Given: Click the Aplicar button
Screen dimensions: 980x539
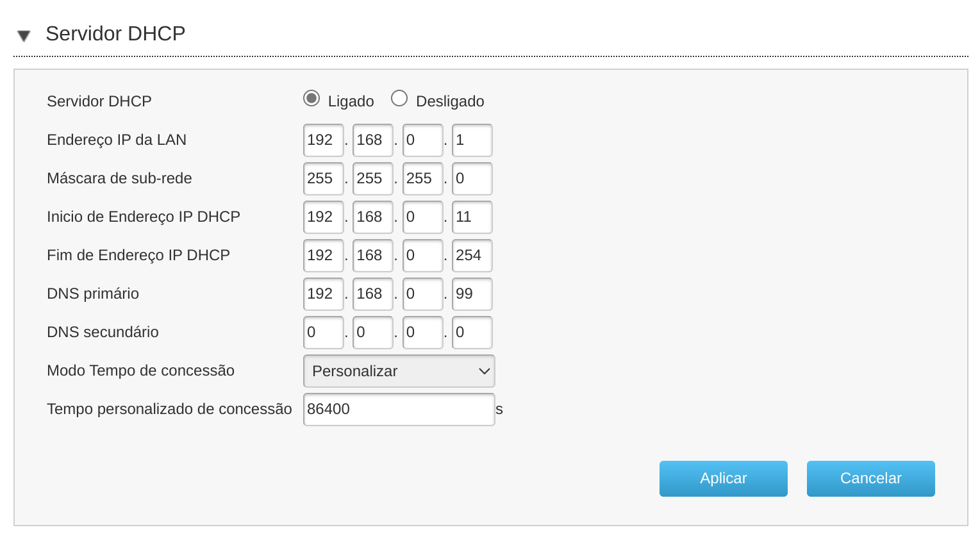Looking at the screenshot, I should 723,478.
